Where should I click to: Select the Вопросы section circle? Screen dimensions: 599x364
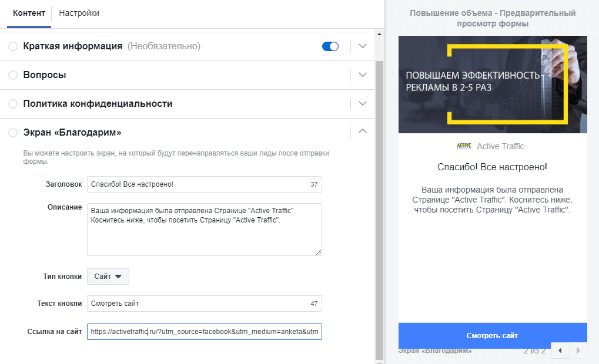click(13, 75)
